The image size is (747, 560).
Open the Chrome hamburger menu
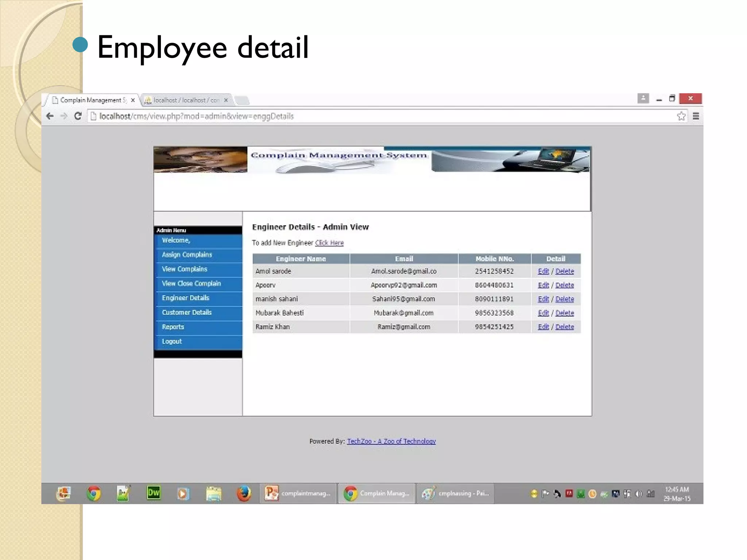[696, 116]
